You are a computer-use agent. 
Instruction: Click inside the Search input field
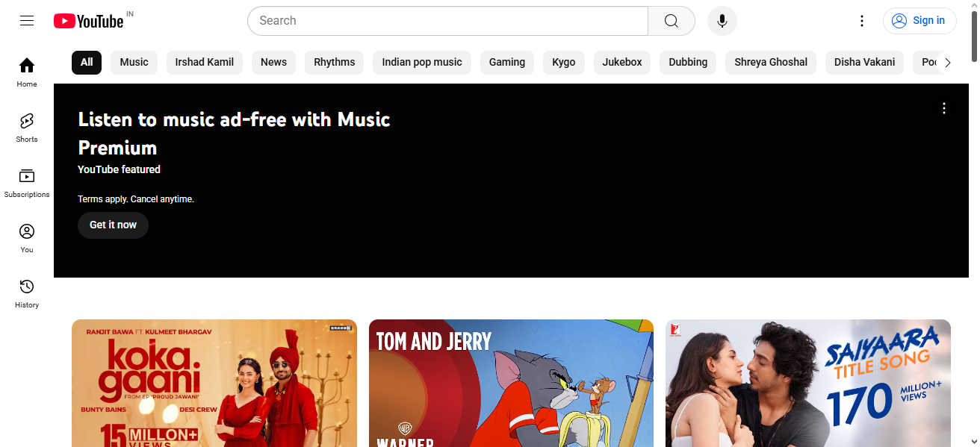point(447,21)
